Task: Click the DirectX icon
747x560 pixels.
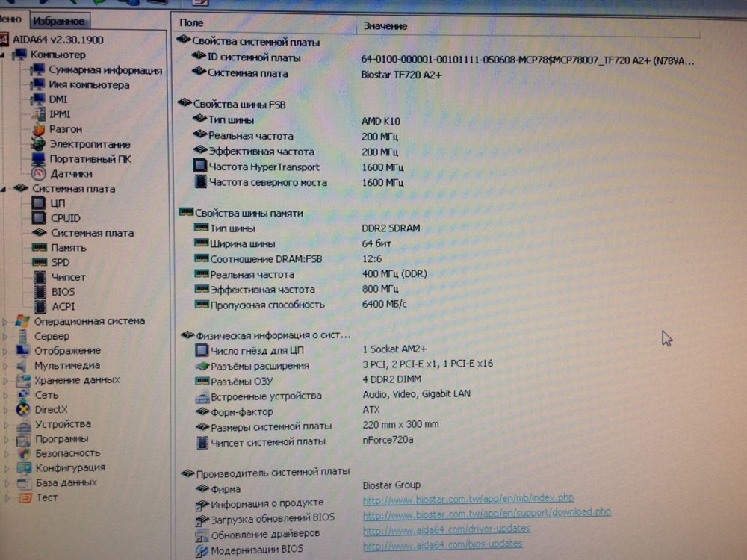Action: coord(23,409)
